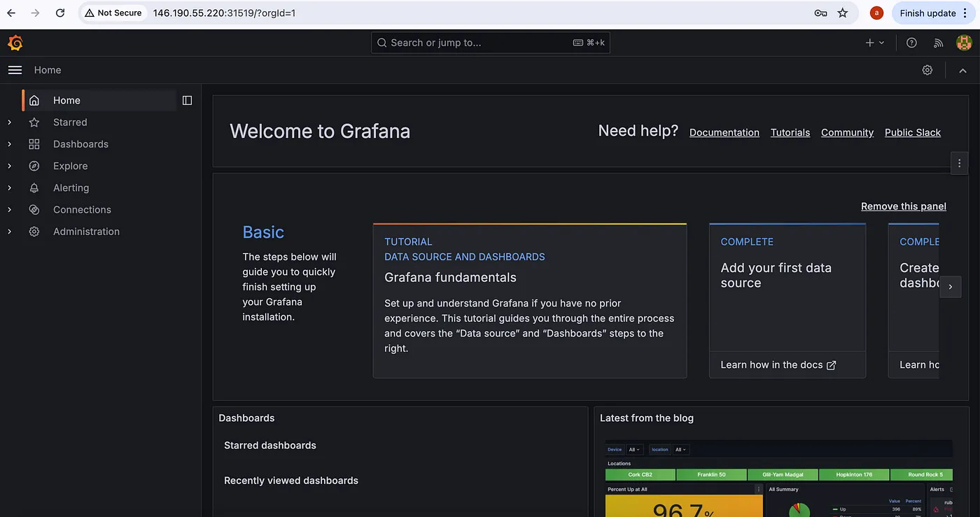Click the Dashboards panel title

[x=246, y=418]
